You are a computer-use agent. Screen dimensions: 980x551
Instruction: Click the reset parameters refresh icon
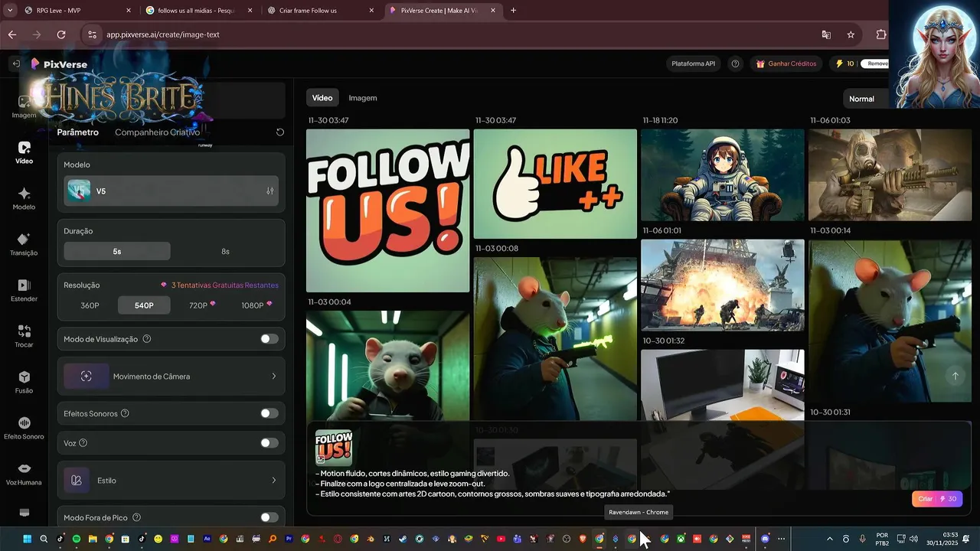pos(280,132)
